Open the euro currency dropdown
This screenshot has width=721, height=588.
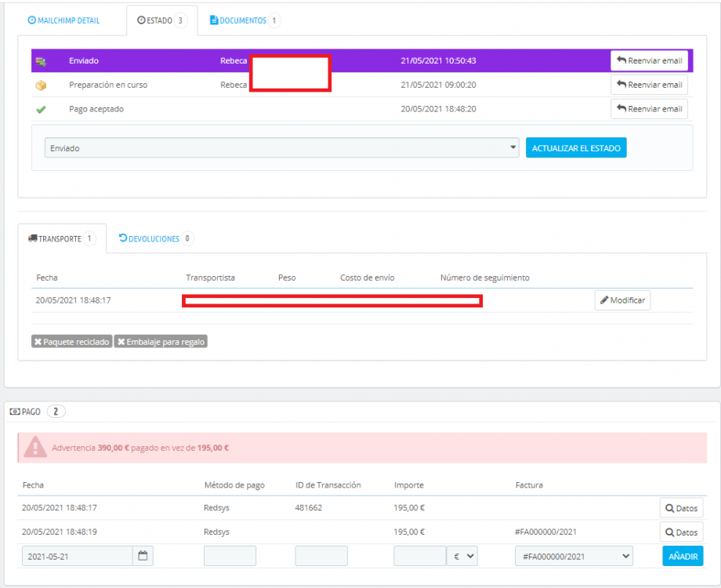click(462, 557)
